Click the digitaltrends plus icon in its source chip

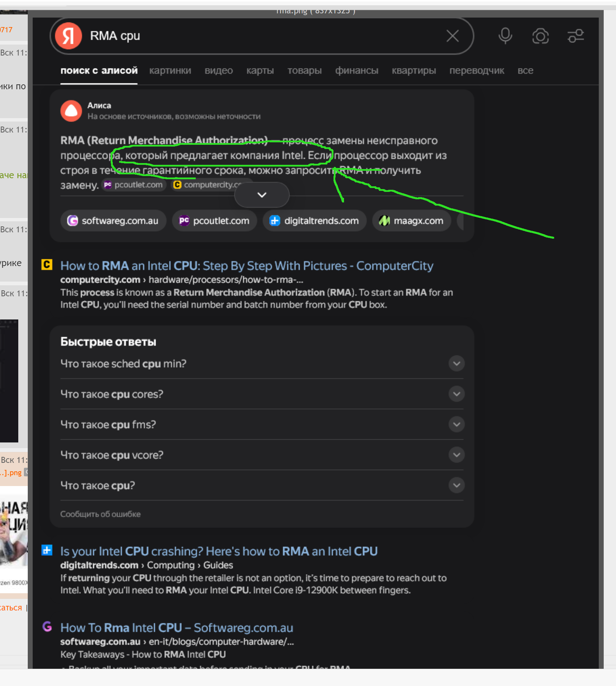pyautogui.click(x=275, y=221)
